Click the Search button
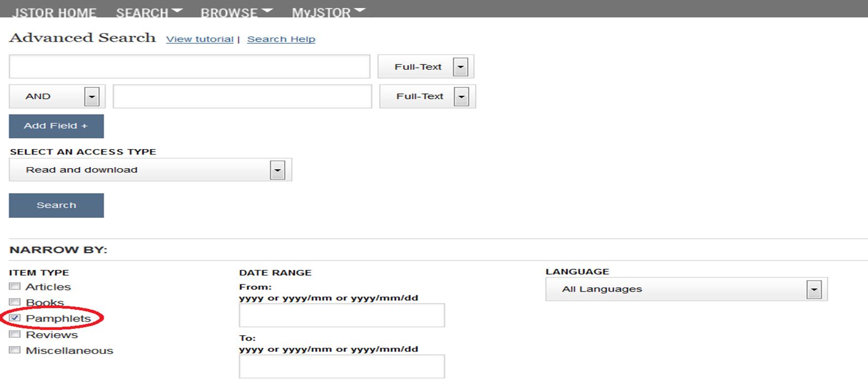The image size is (868, 386). click(56, 205)
